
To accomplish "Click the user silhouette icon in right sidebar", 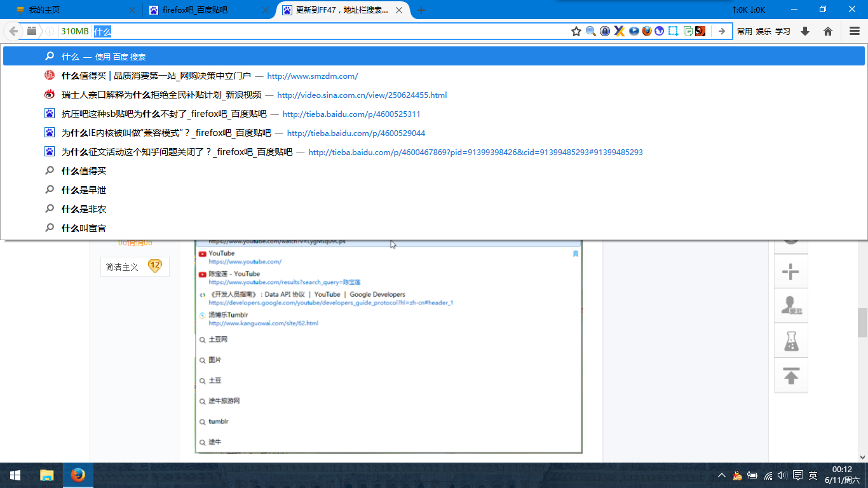I will [790, 306].
